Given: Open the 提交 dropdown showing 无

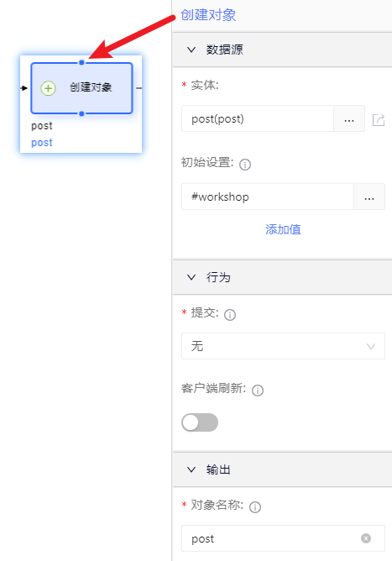Looking at the screenshot, I should click(x=283, y=346).
